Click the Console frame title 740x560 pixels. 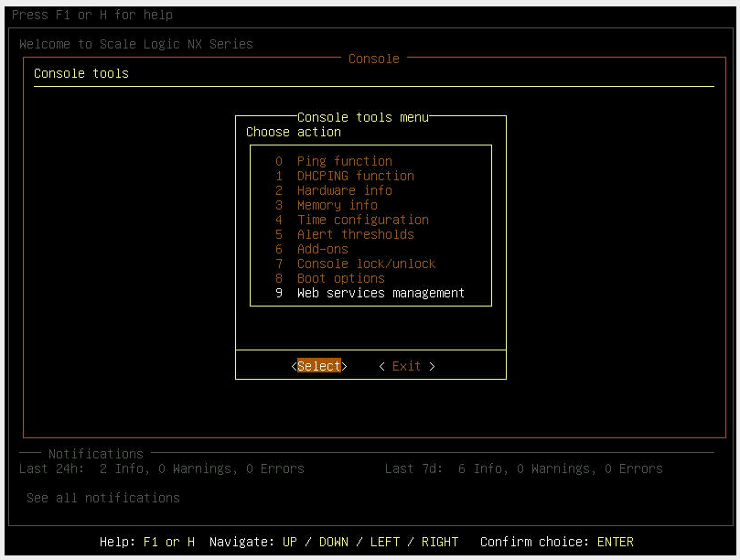(374, 59)
